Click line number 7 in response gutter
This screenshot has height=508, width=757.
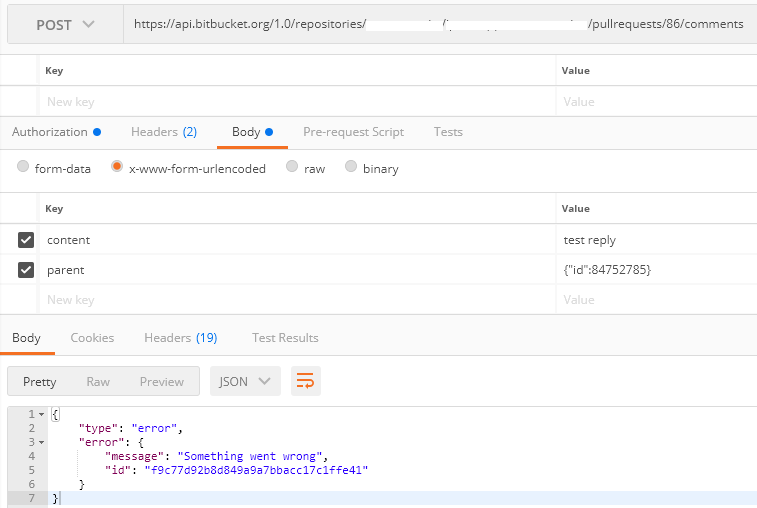pos(31,498)
